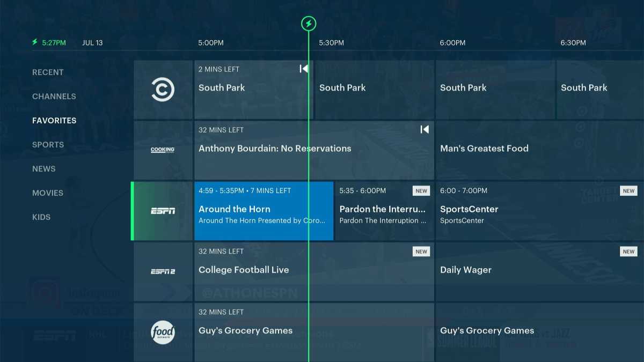Click "4:59 - 5:35PM • 7 MINS LEFT" text
The width and height of the screenshot is (644, 362).
(x=245, y=190)
